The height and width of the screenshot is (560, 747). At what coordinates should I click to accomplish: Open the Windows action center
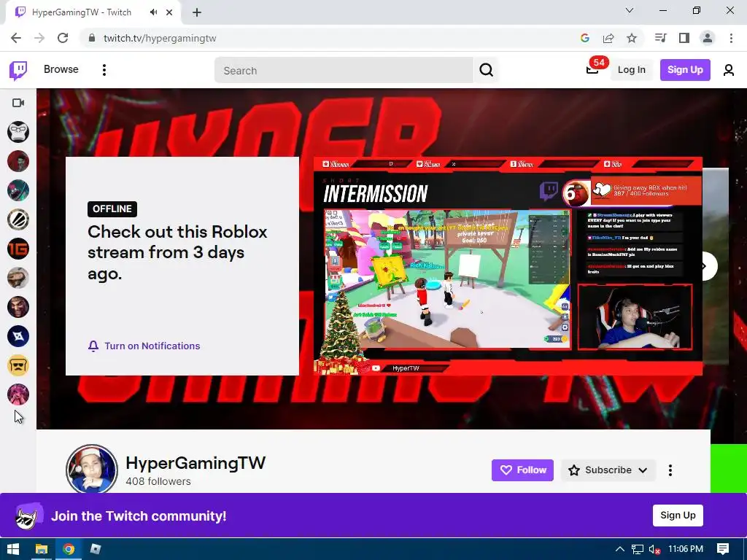tap(723, 549)
